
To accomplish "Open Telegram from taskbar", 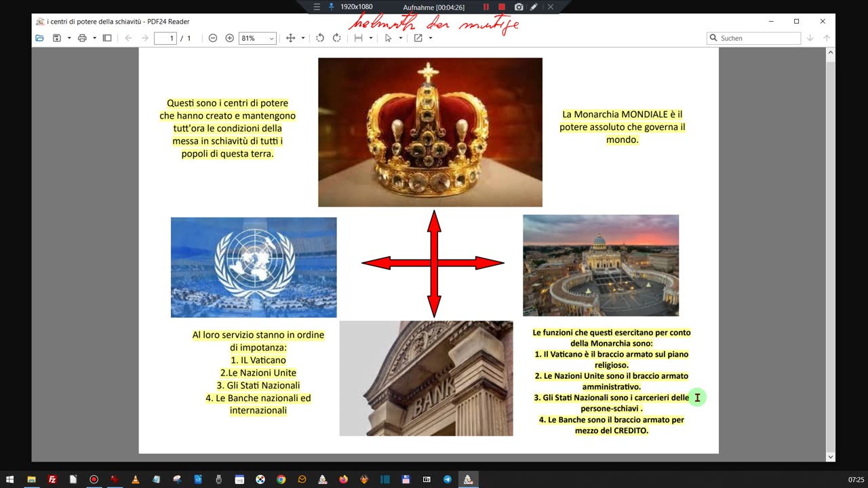I will coord(448,479).
